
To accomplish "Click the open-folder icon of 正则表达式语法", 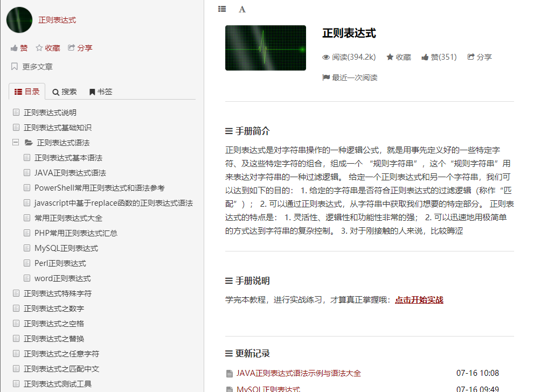I will [x=29, y=143].
